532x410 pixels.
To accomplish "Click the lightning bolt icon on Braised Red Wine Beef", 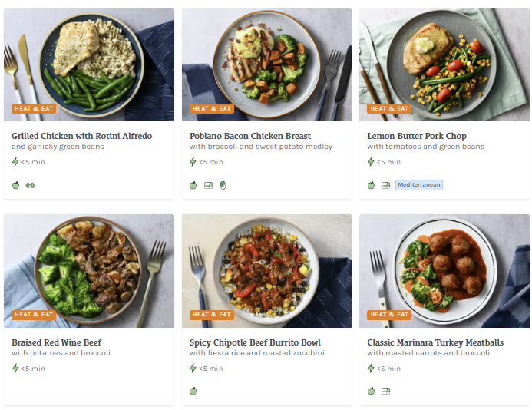I will (x=15, y=369).
